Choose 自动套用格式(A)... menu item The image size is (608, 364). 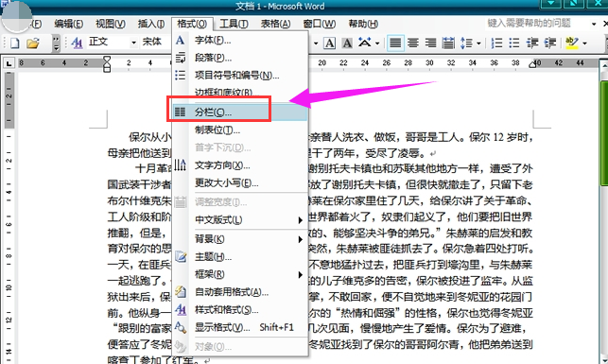click(240, 292)
